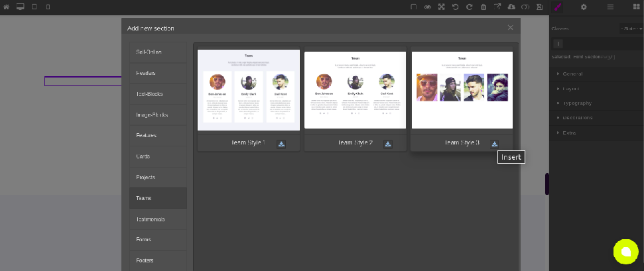Select the Sell-Online category
Screen dimensions: 644x271
[x=158, y=52]
